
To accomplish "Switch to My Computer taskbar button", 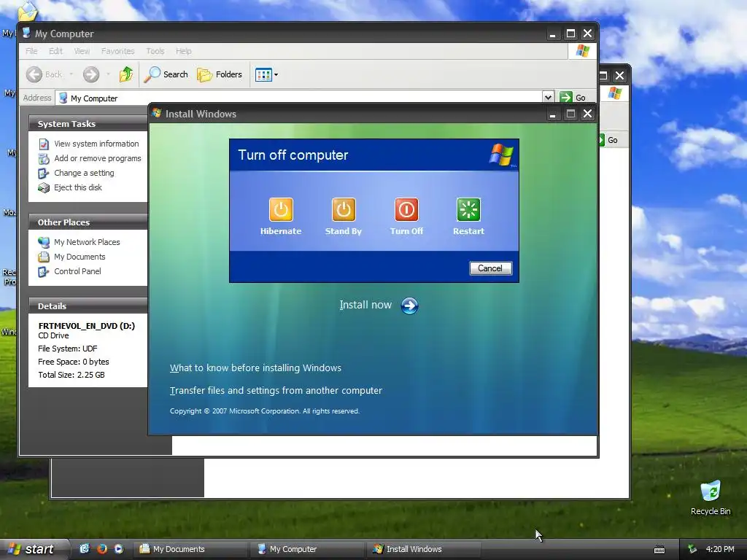I will click(308, 549).
